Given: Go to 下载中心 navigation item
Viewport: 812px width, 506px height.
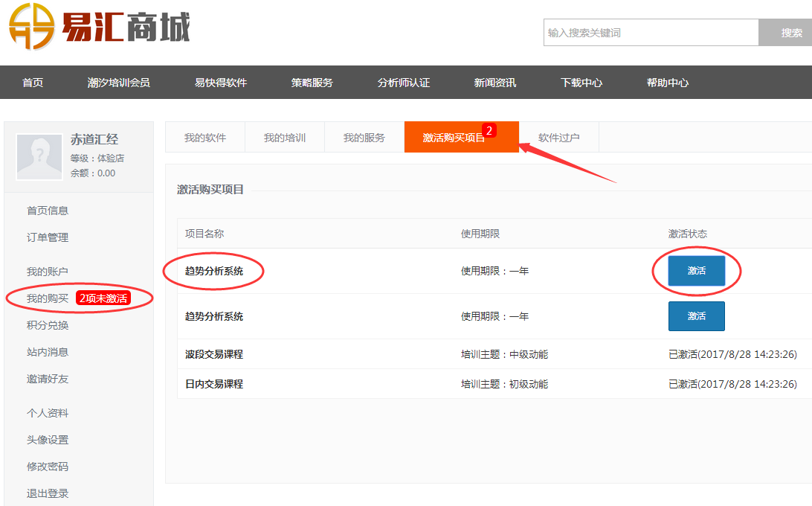Looking at the screenshot, I should (x=581, y=83).
